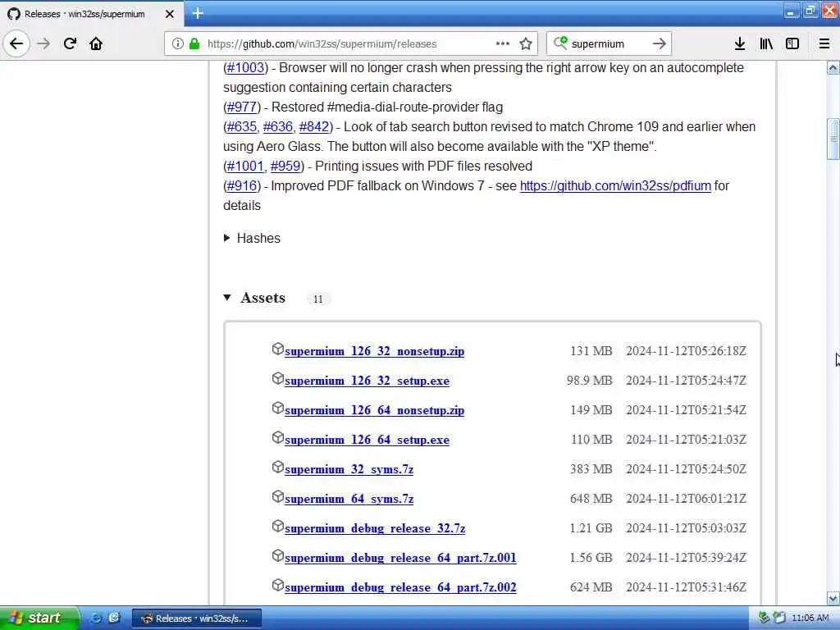
Task: Click the GitHub favicon in the tab
Action: click(x=14, y=14)
